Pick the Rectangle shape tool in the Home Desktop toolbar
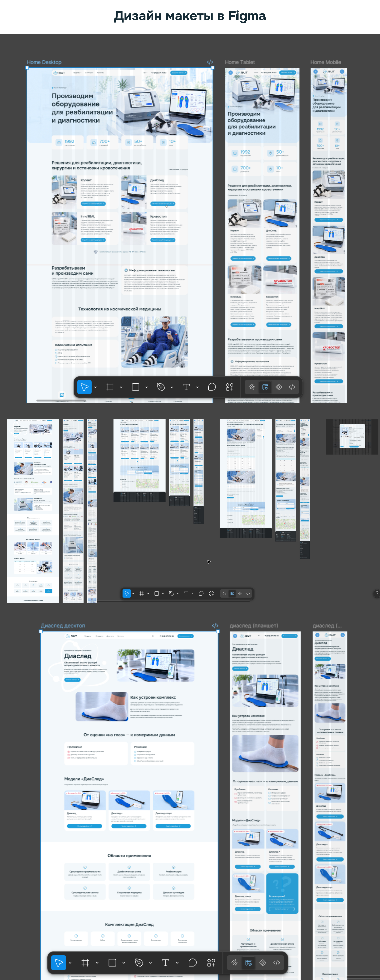Viewport: 380px width, 980px height. [x=135, y=387]
